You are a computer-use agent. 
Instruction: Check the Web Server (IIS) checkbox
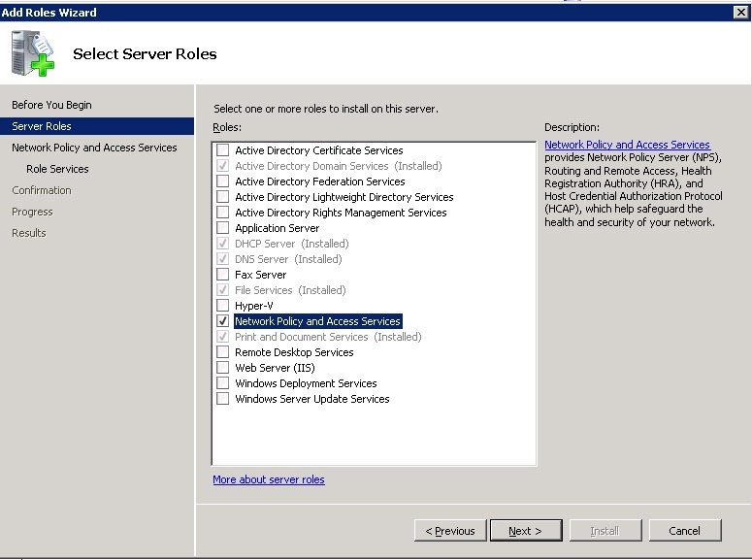[222, 368]
